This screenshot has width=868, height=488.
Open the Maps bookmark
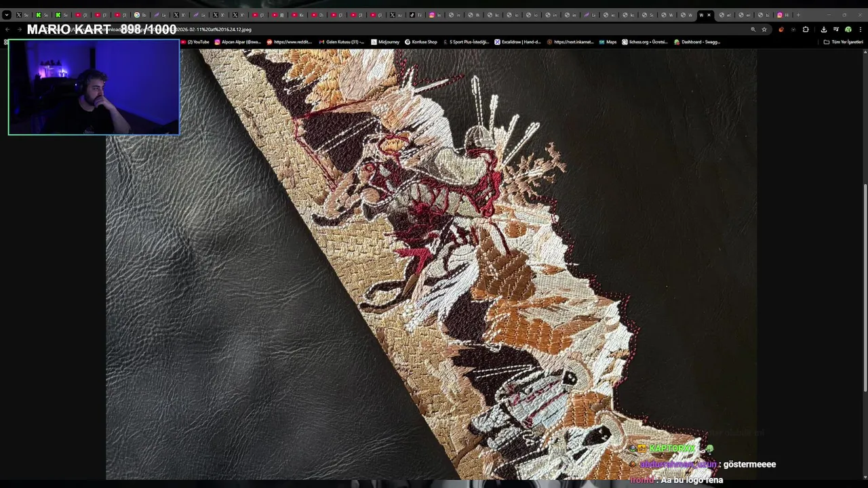coord(608,42)
